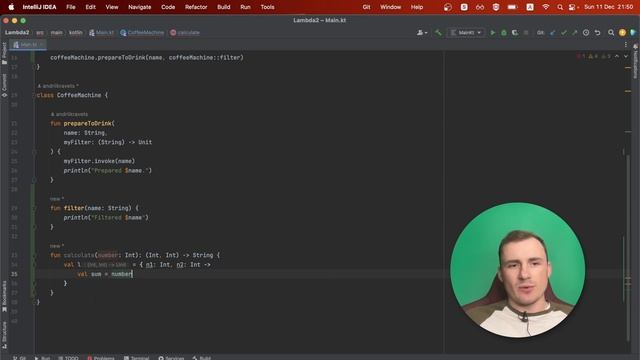Screen dimensions: 640x360
Task: Open the JetBrains Toolbox plugin icon
Action: click(633, 33)
